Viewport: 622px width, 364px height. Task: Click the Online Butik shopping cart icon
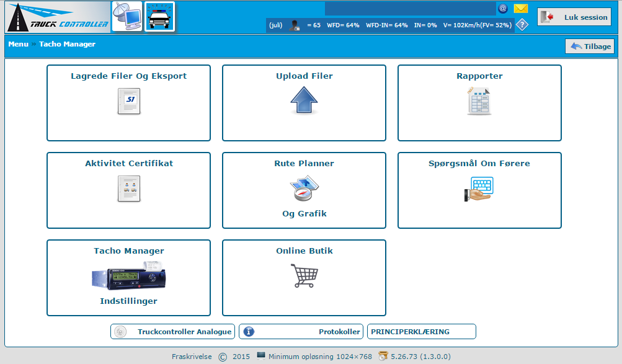click(304, 275)
